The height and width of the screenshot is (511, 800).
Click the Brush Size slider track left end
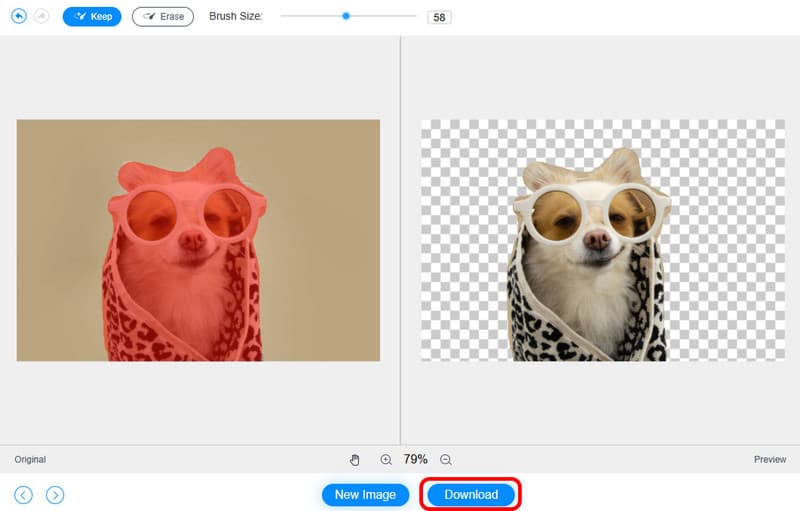(x=284, y=16)
